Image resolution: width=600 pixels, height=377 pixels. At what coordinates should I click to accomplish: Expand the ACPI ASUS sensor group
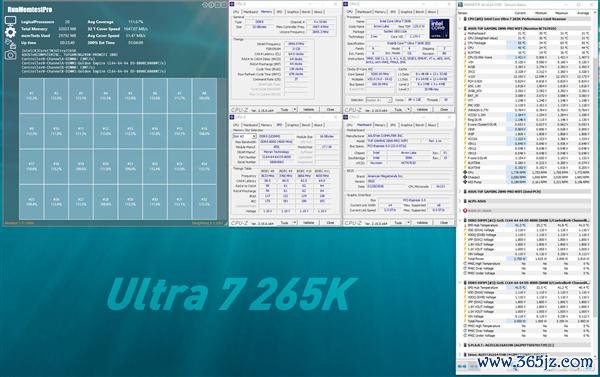460,201
